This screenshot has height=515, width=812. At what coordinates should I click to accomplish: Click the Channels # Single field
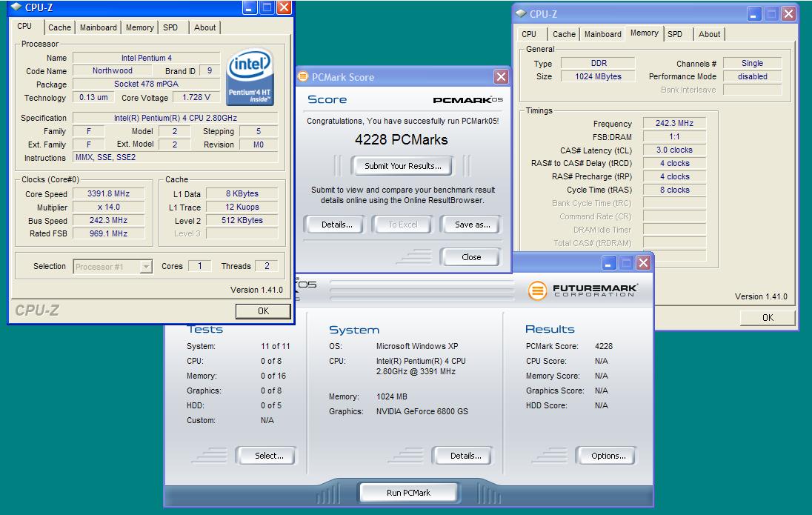[752, 63]
